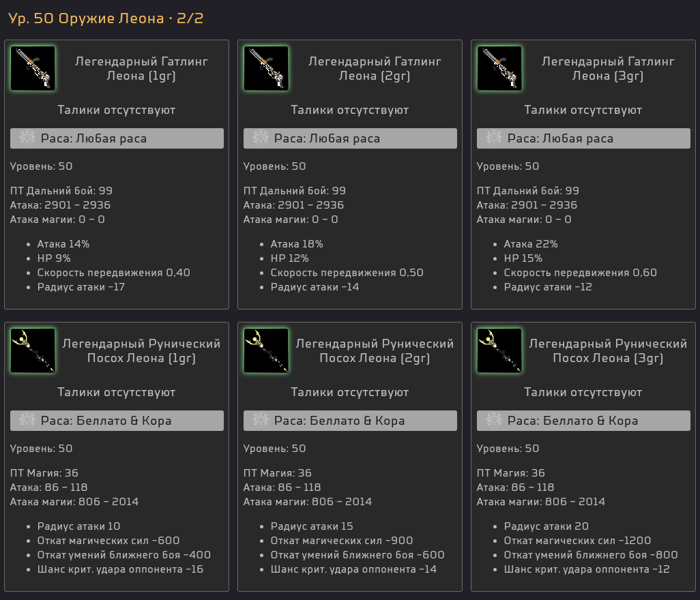The image size is (700, 600).
Task: Click 'Талики отсутствуют' in Гатлинг (1gr) card
Action: click(x=117, y=110)
